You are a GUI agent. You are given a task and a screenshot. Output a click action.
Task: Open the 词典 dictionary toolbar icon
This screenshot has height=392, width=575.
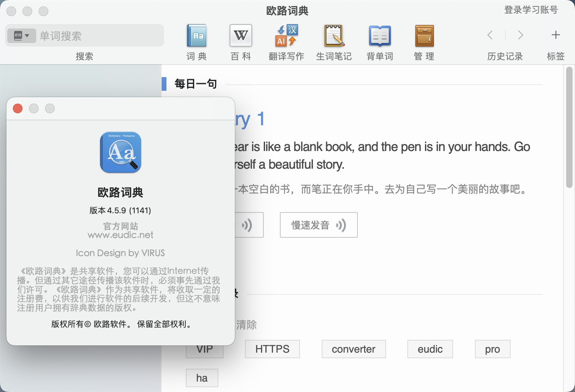point(197,36)
